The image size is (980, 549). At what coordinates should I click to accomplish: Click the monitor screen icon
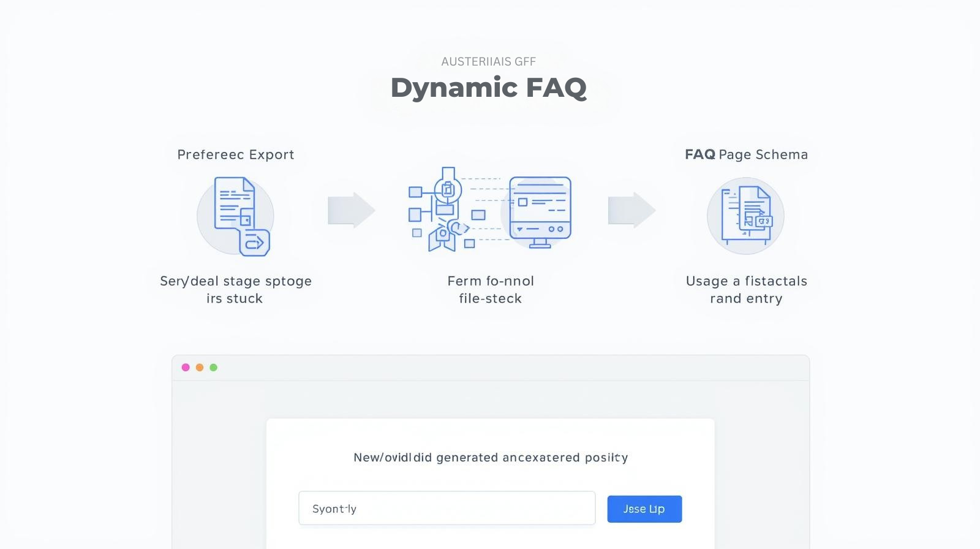(x=540, y=211)
